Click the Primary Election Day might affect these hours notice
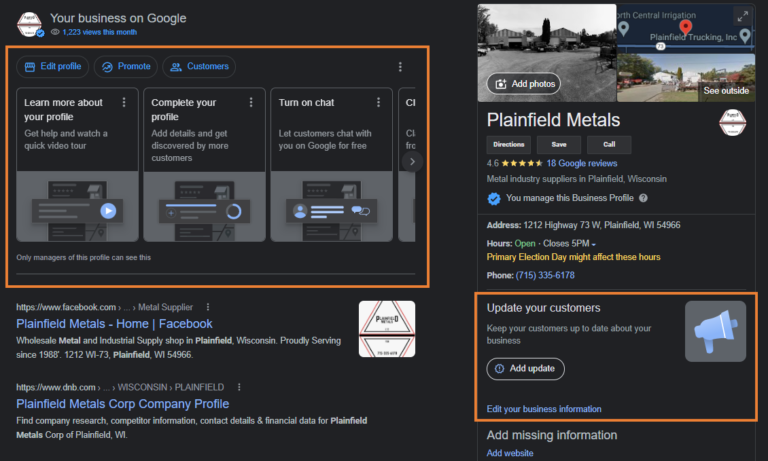Screen dimensions: 768x461 [573, 257]
